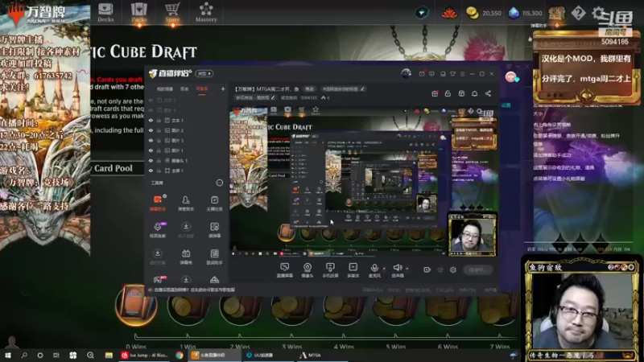Image resolution: width=644 pixels, height=362 pixels.
Task: Toggle visibility eye of 图片 2 layer
Action: tap(151, 130)
